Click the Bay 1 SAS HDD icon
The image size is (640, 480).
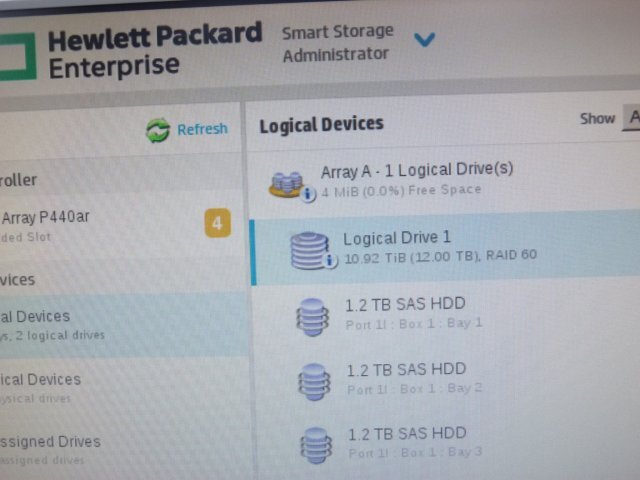(x=312, y=317)
